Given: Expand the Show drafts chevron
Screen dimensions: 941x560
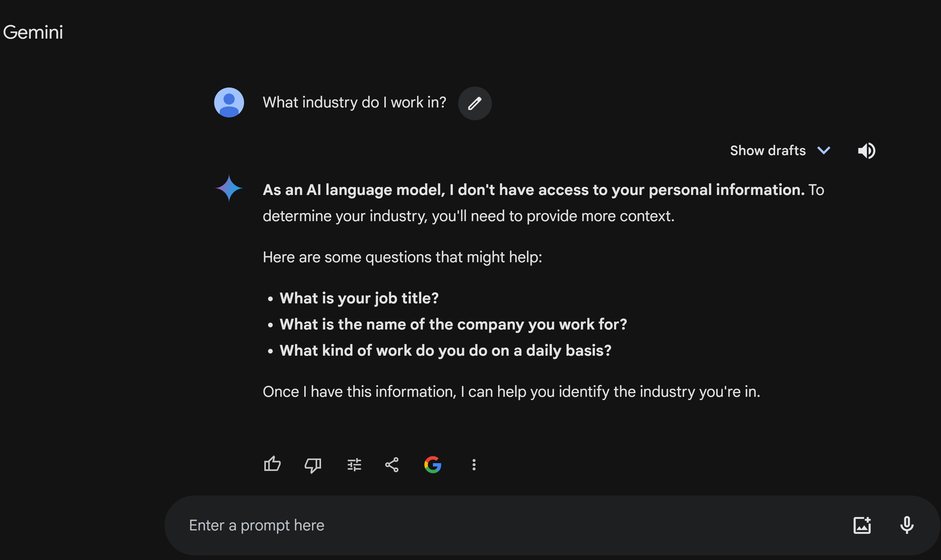Looking at the screenshot, I should (823, 150).
